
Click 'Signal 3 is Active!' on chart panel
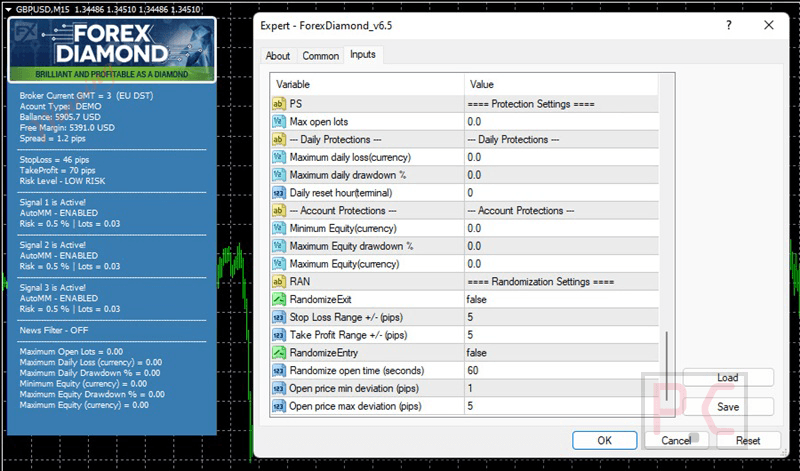tap(53, 288)
